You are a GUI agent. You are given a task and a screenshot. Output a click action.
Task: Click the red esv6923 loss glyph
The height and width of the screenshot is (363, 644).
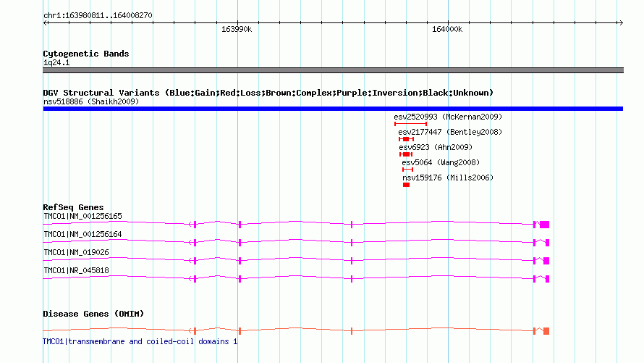(406, 154)
